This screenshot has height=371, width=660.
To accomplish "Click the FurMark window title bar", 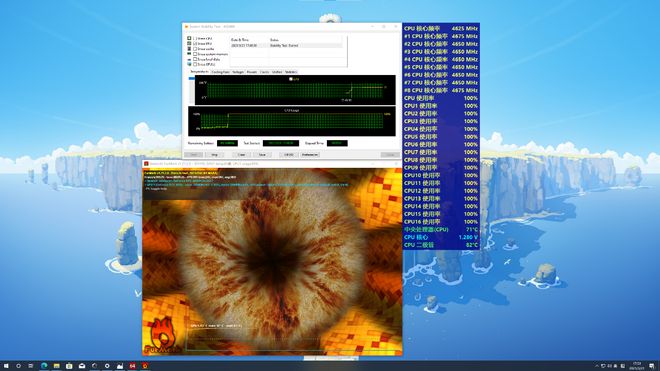I will pos(272,163).
